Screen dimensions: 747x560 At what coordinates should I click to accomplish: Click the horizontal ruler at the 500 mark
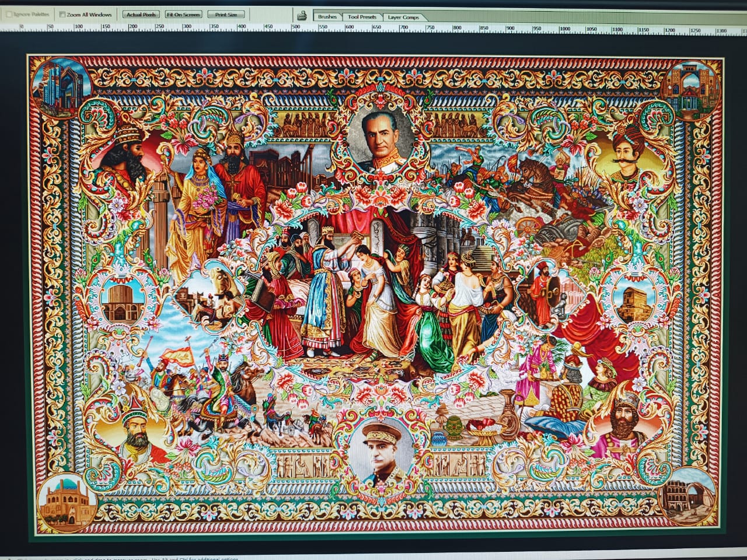coord(295,27)
